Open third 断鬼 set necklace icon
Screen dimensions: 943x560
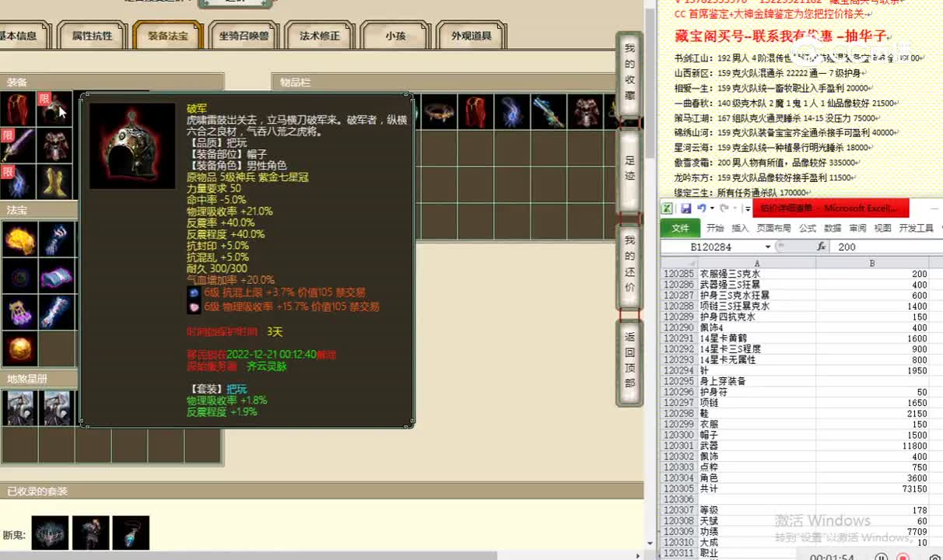[x=131, y=533]
